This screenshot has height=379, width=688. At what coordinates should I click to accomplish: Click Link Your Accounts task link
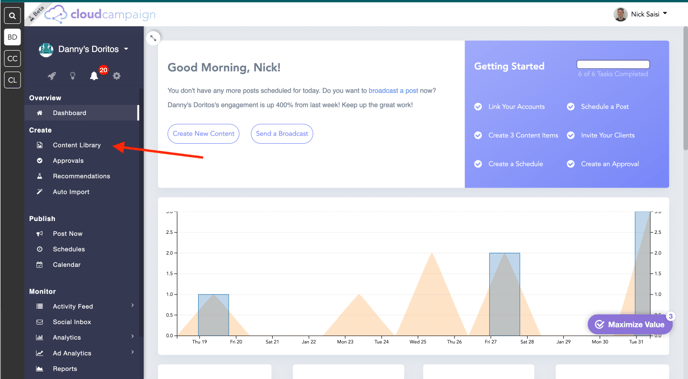pos(516,107)
